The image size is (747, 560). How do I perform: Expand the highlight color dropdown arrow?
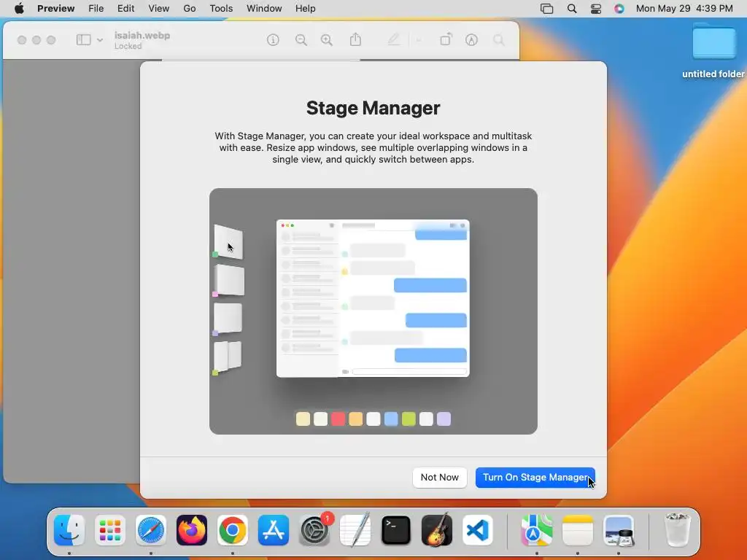coord(418,40)
